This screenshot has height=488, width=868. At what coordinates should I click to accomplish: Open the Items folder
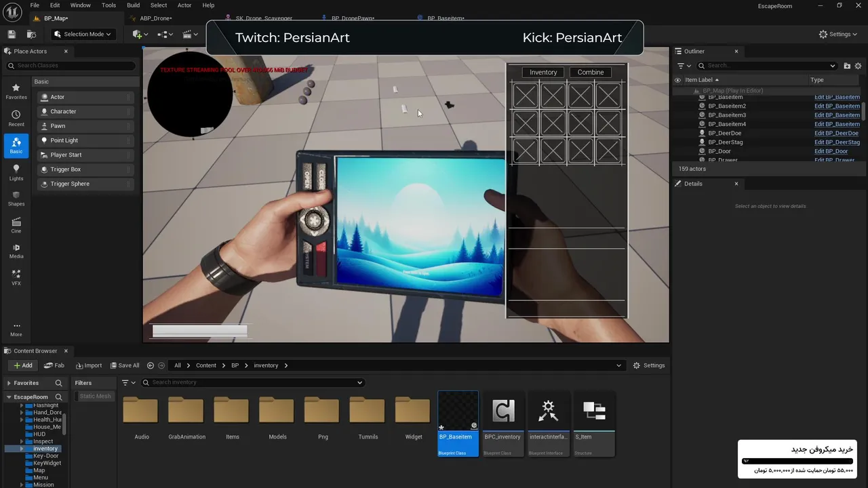(x=232, y=418)
